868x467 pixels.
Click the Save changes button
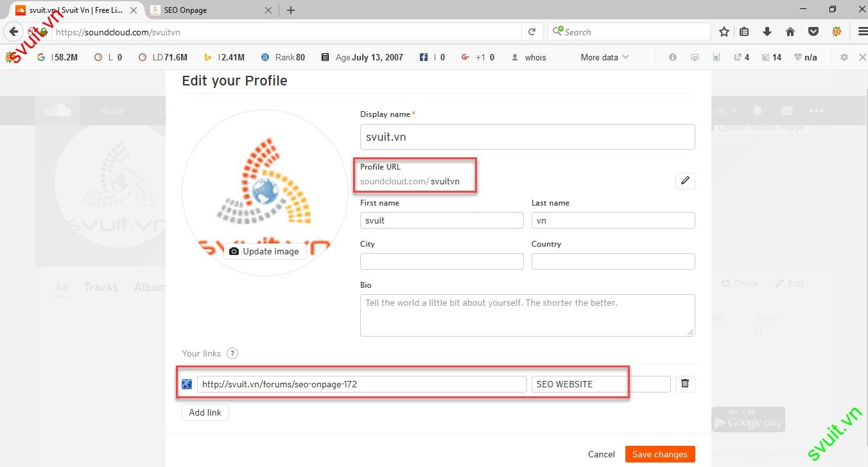[x=660, y=454]
